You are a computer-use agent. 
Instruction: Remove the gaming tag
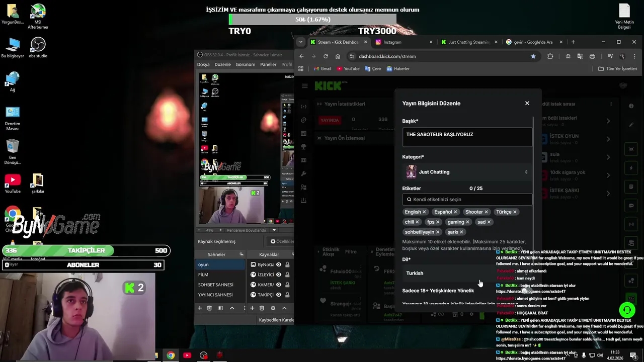[467, 222]
